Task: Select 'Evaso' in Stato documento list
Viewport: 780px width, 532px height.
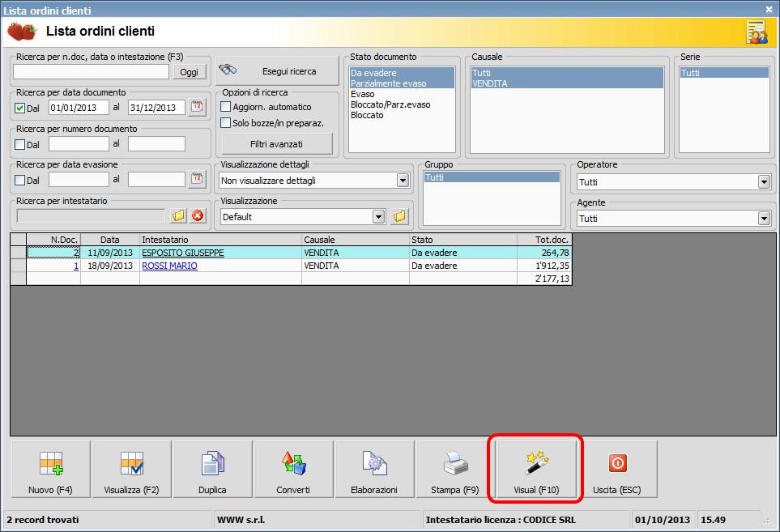Action: coord(402,94)
